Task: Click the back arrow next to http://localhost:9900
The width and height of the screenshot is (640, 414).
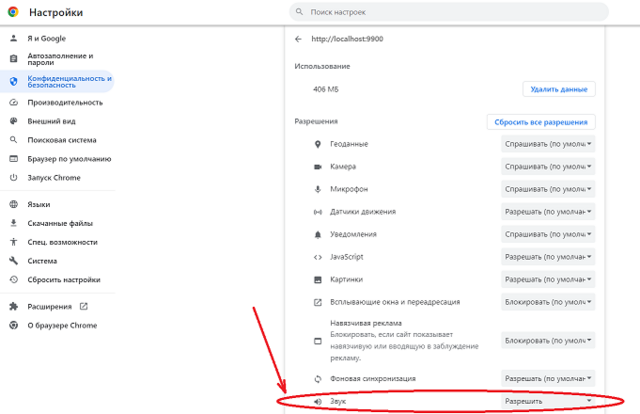Action: (298, 39)
